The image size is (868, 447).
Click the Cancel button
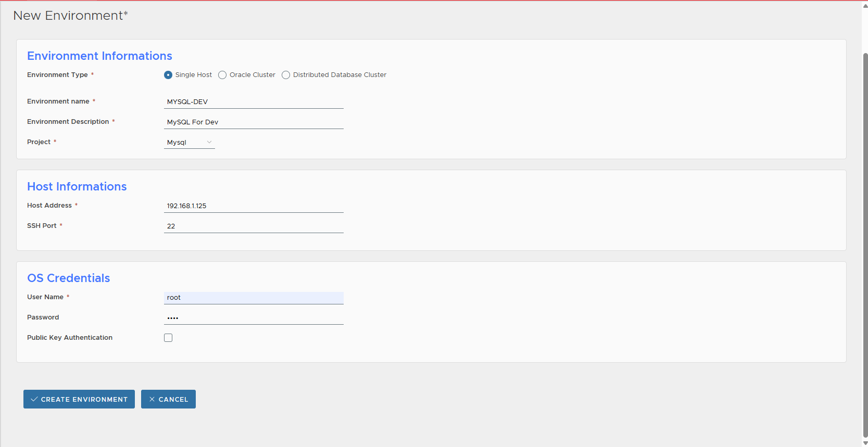(168, 399)
